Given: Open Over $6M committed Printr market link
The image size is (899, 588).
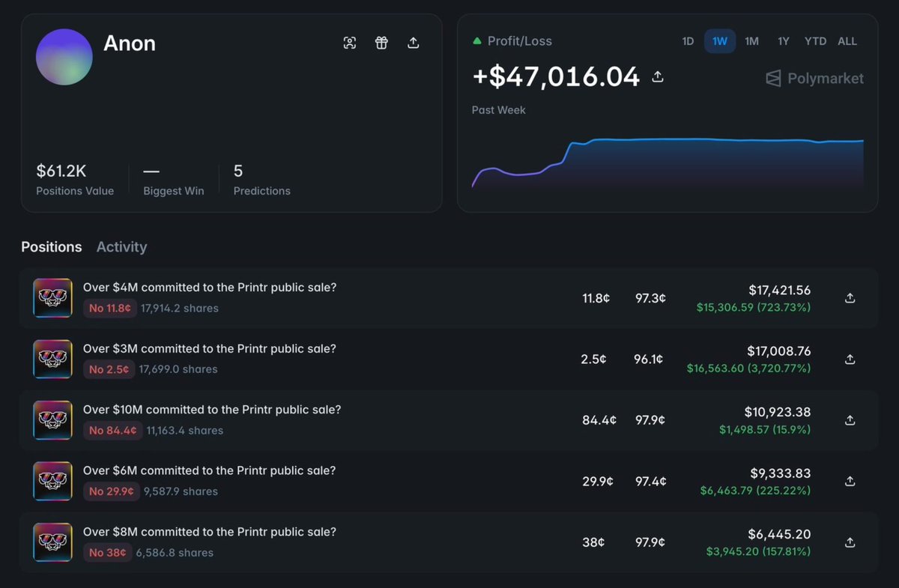Looking at the screenshot, I should click(210, 471).
